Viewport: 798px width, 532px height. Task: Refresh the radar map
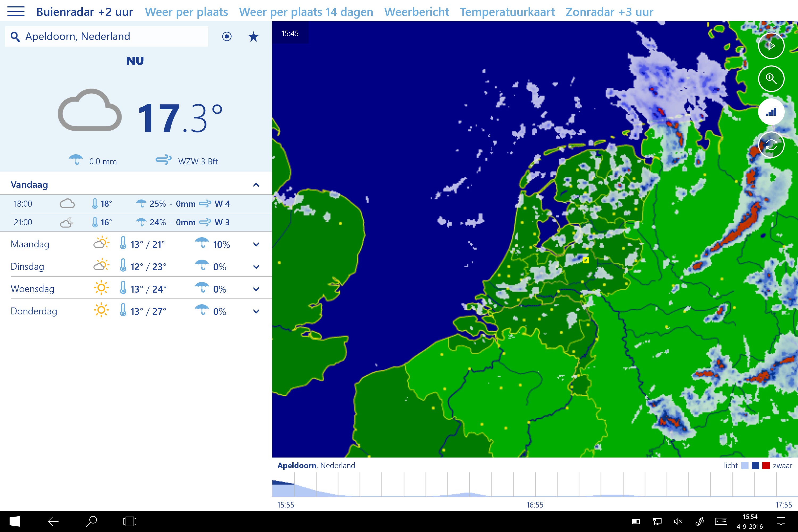pos(771,144)
